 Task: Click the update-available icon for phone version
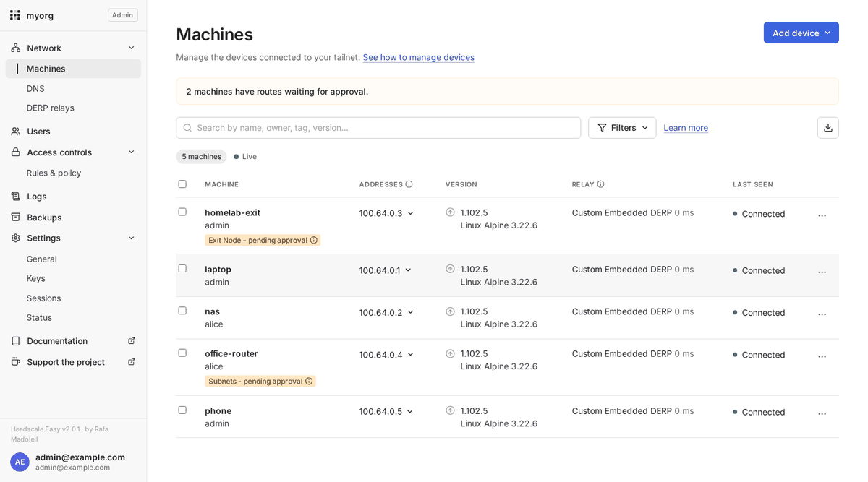pos(450,410)
